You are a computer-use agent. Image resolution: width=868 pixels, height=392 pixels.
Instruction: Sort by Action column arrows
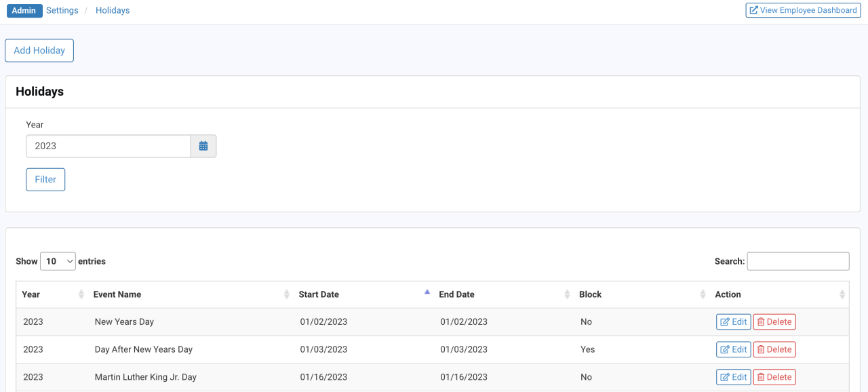[842, 294]
